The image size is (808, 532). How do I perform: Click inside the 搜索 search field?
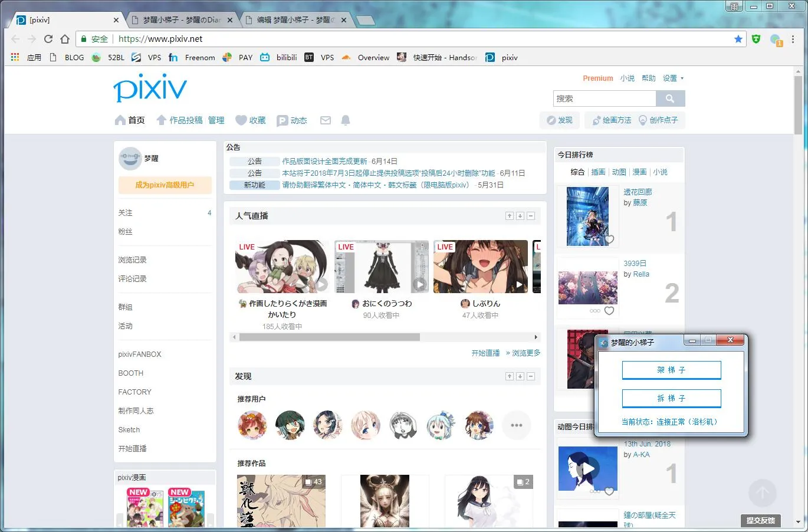[x=602, y=98]
